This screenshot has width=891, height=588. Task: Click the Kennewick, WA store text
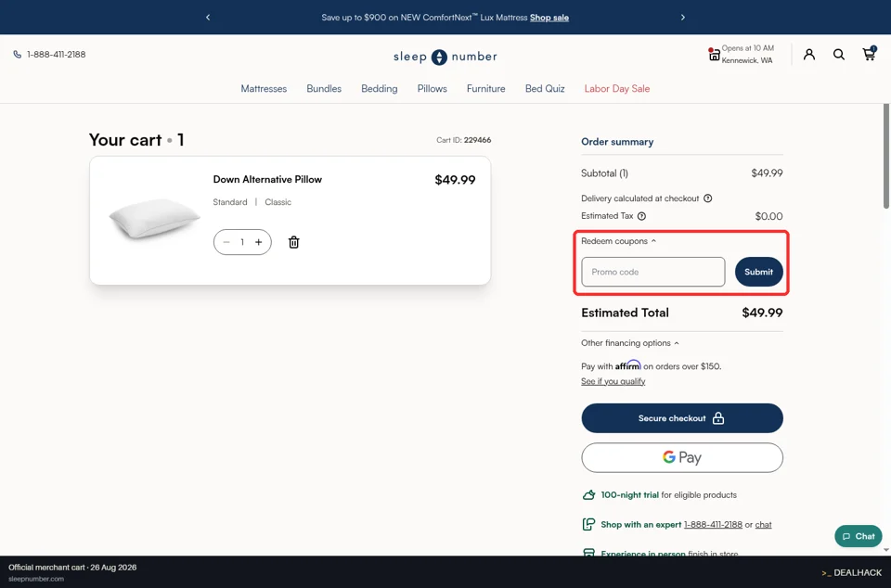(746, 60)
